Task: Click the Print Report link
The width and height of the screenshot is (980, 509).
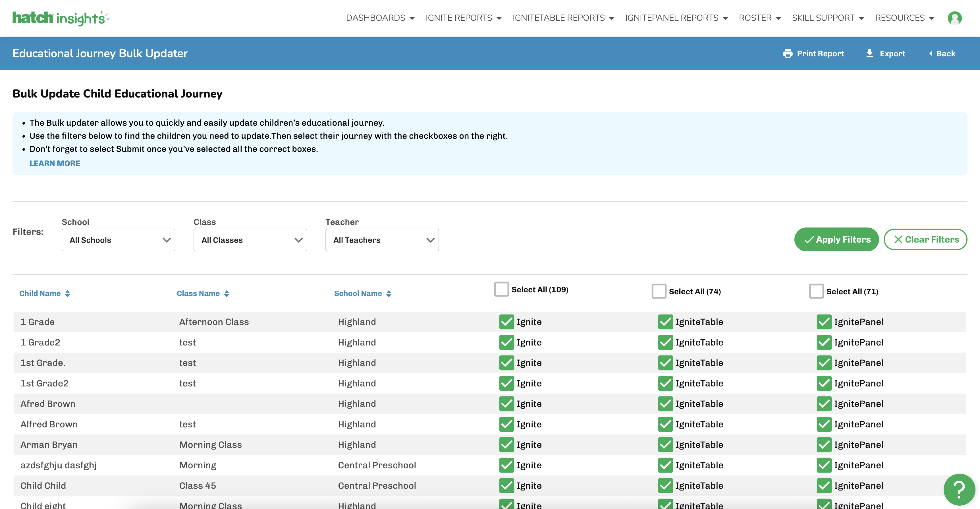Action: click(813, 54)
